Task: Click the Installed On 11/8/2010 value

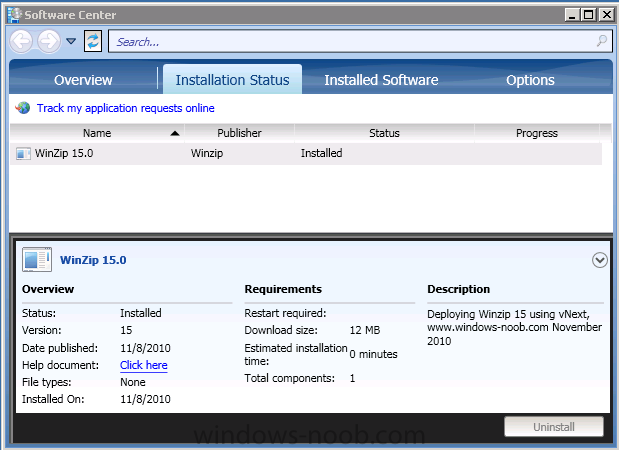Action: (145, 399)
